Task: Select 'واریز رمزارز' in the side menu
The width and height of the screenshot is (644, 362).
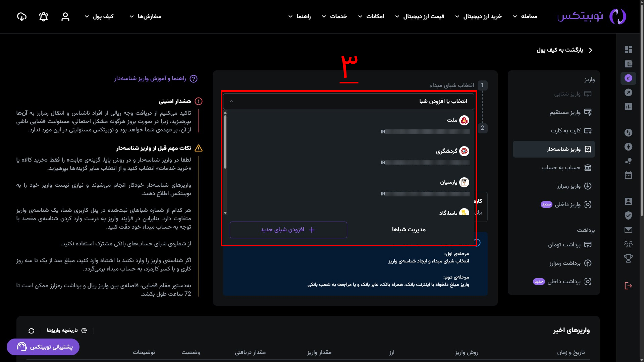Action: (x=569, y=186)
